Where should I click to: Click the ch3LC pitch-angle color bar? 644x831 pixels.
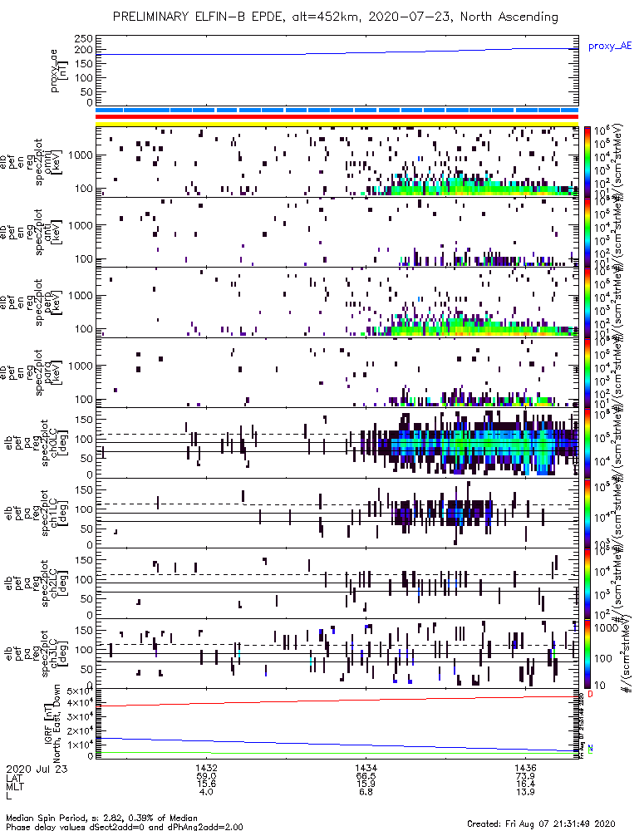click(x=587, y=654)
